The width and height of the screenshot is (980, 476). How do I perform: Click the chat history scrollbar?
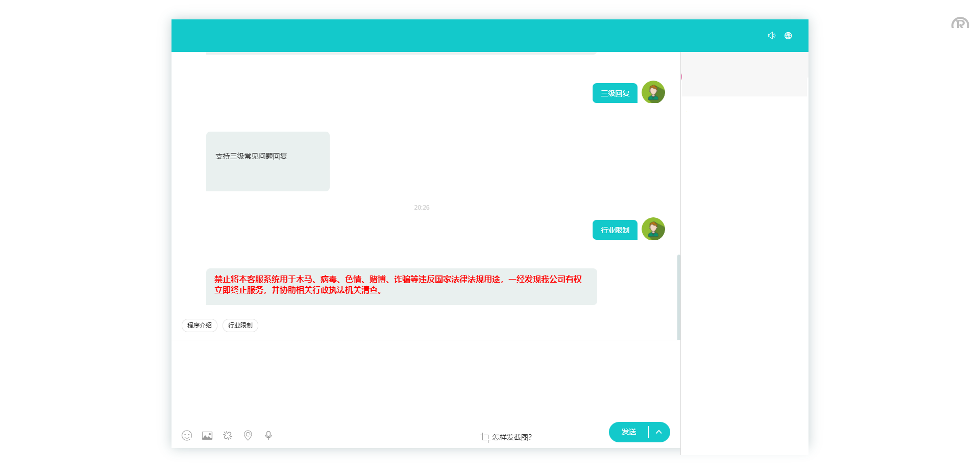click(678, 296)
